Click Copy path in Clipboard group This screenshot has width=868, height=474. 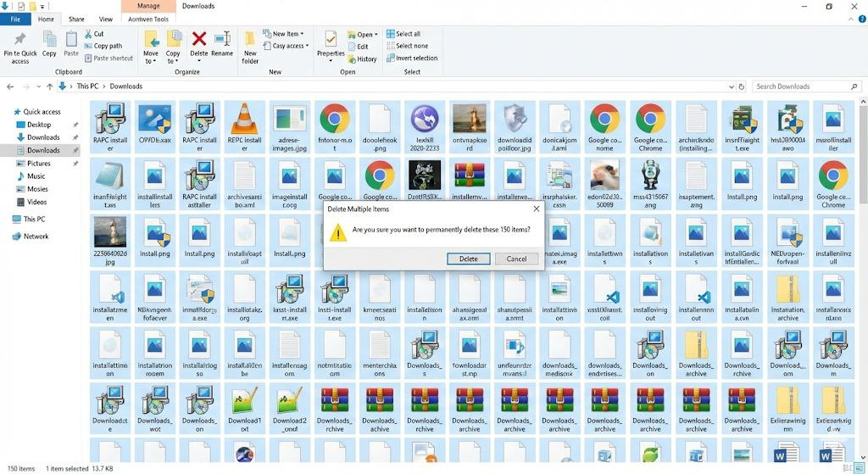(103, 46)
